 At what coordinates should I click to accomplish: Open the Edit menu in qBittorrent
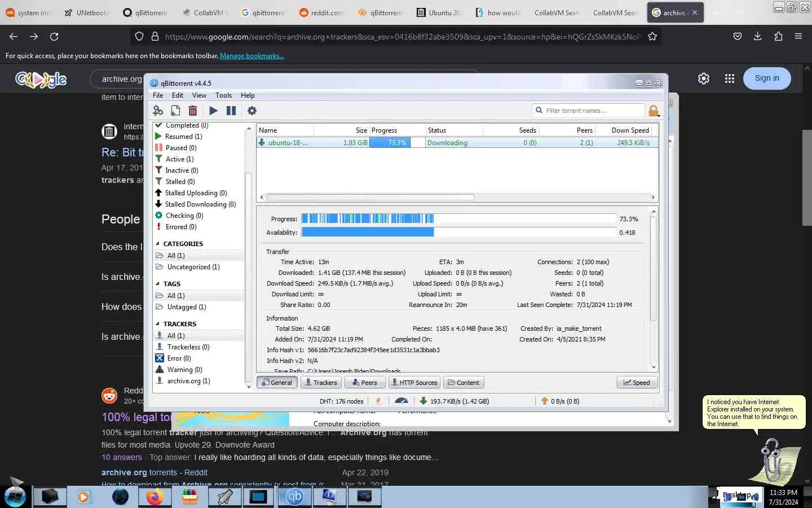click(178, 95)
